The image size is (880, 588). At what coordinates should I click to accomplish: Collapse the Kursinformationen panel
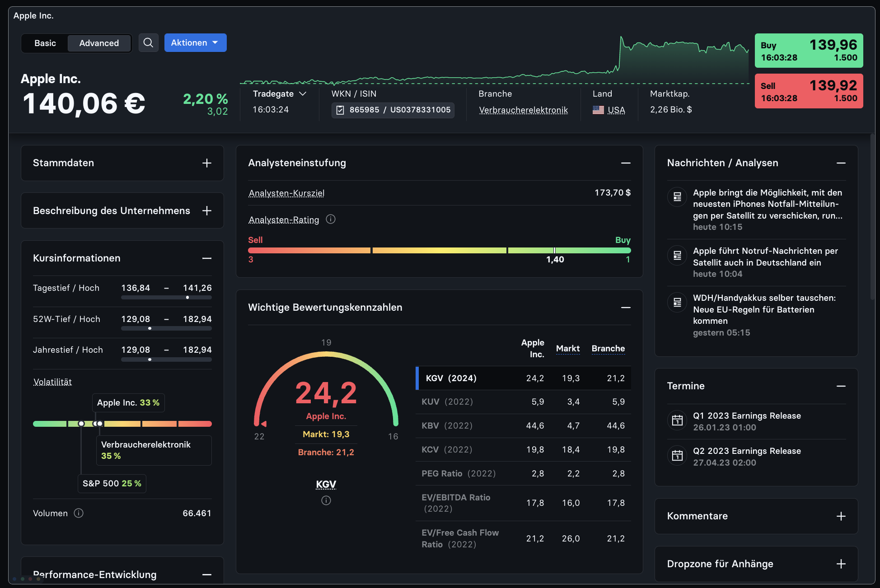tap(207, 258)
